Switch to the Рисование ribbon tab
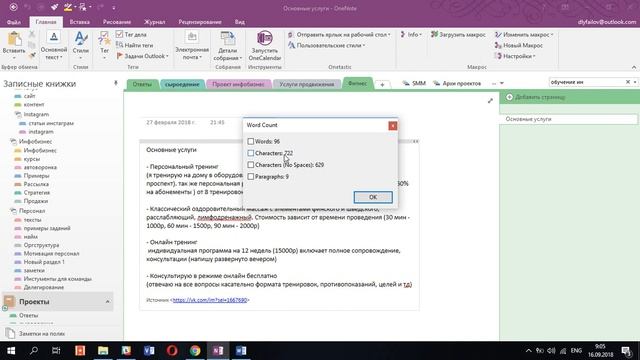Screen dimensions: 640x360 click(117, 22)
